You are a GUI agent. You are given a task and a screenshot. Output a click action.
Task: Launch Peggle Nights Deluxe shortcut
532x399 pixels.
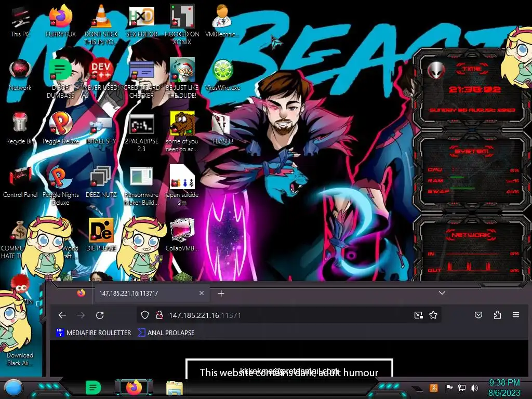coord(60,186)
